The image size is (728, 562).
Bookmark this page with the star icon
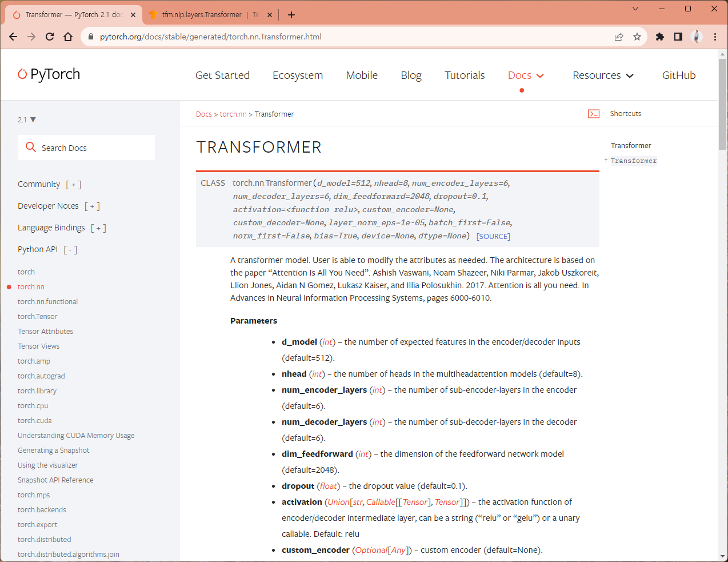pyautogui.click(x=637, y=37)
